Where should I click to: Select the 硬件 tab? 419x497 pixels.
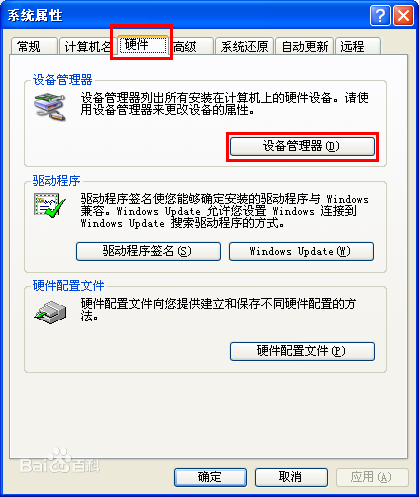[x=143, y=45]
